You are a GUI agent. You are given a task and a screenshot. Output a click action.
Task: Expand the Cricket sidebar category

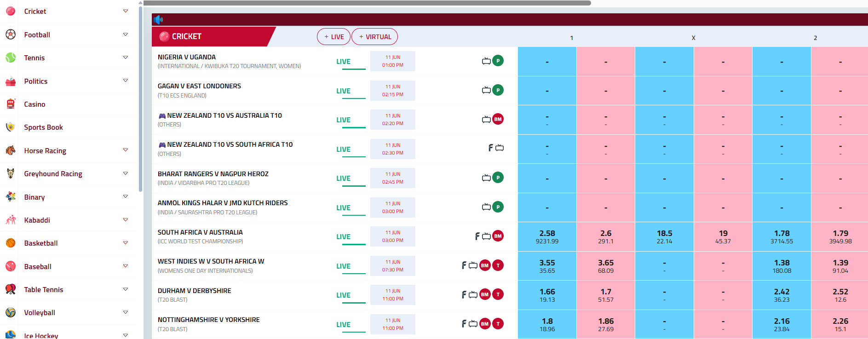coord(125,11)
